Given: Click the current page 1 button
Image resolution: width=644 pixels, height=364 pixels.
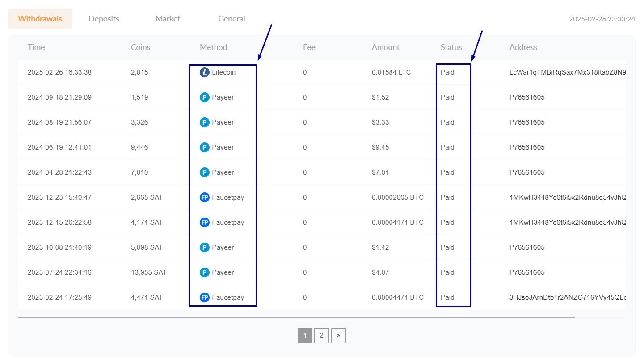Looking at the screenshot, I should coord(305,336).
